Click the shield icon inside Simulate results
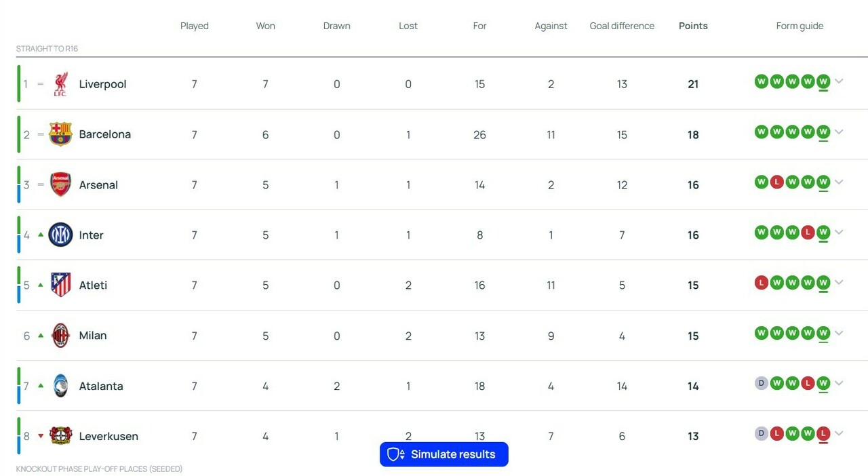Image resolution: width=868 pixels, height=476 pixels. click(x=395, y=454)
